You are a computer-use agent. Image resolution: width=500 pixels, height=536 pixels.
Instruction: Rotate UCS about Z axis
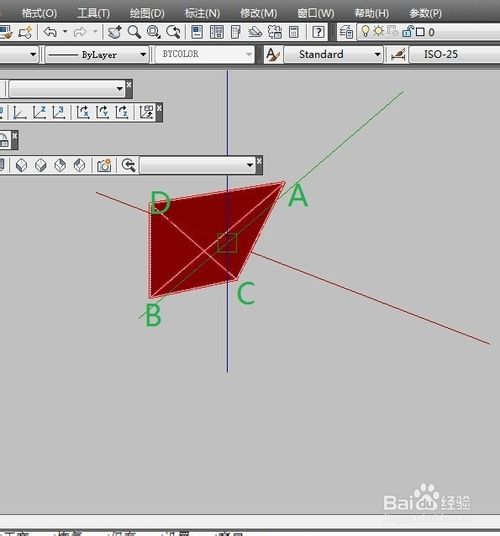(x=122, y=112)
